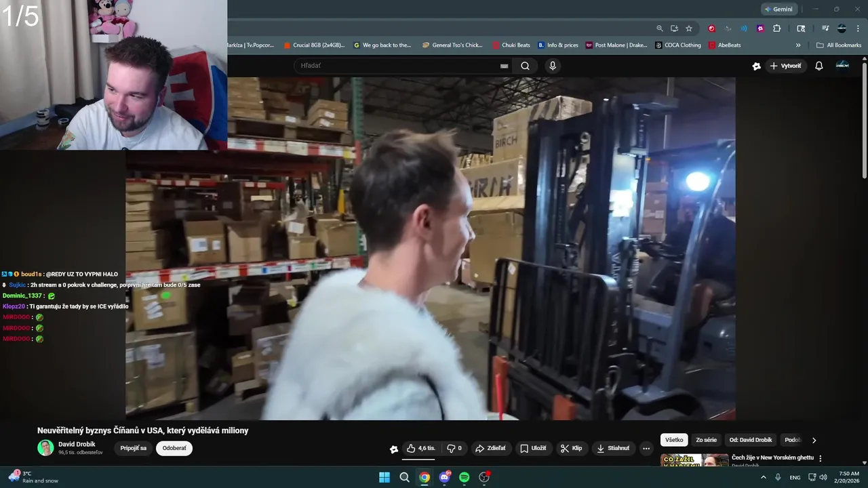Click the video player area
Image resolution: width=868 pixels, height=488 pixels.
click(431, 249)
